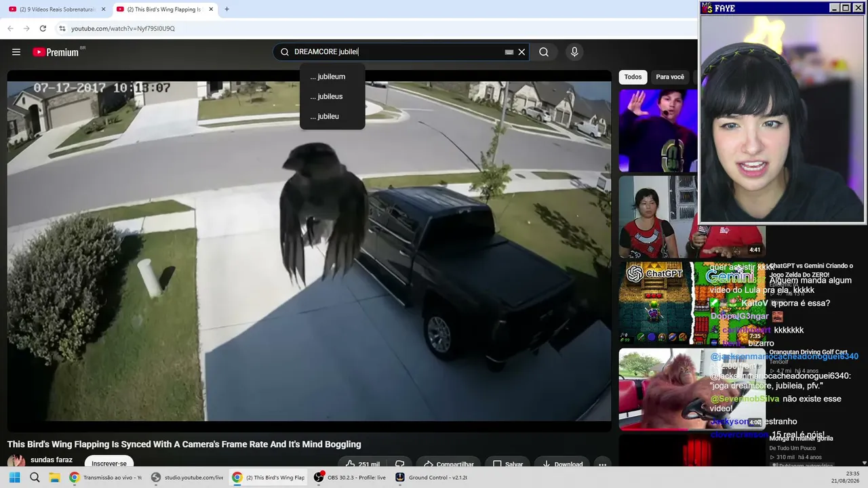Open the game show host video thumbnail
Viewport: 868px width, 488px height.
tap(658, 131)
